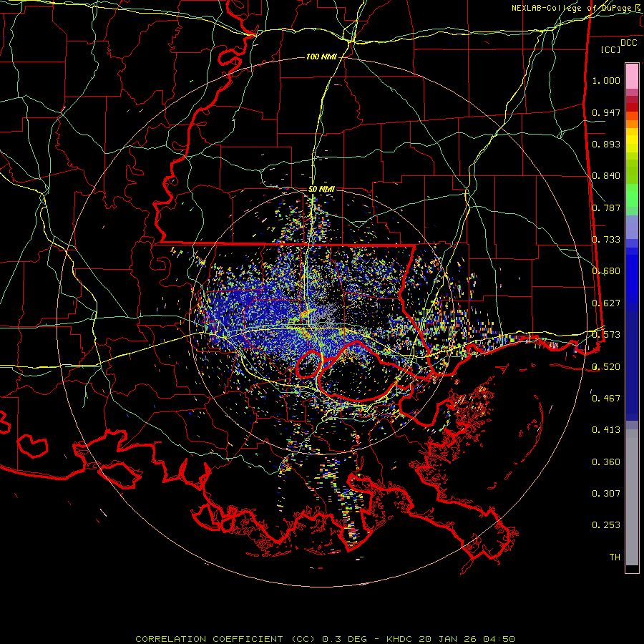Click the [CC] unit label
The image size is (644, 644).
click(x=611, y=49)
